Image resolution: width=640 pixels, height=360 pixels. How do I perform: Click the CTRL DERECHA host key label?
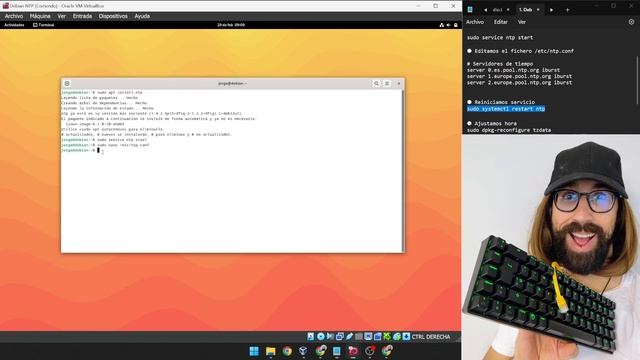pos(431,337)
